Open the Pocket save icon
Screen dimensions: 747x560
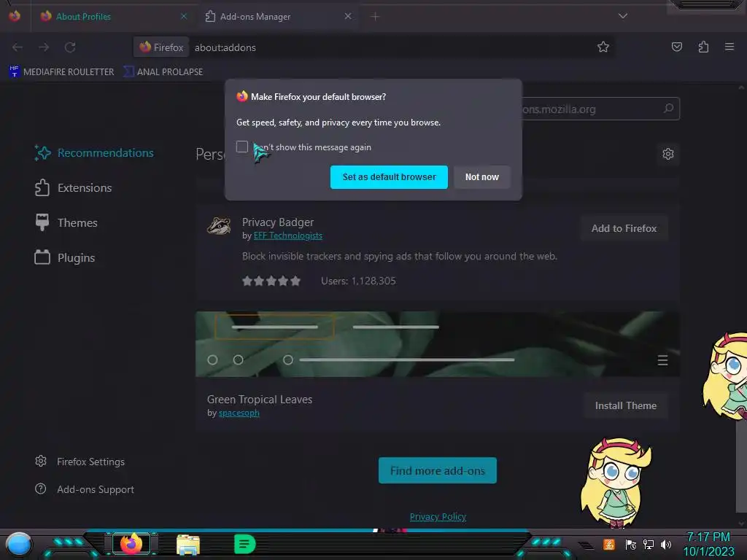point(676,47)
